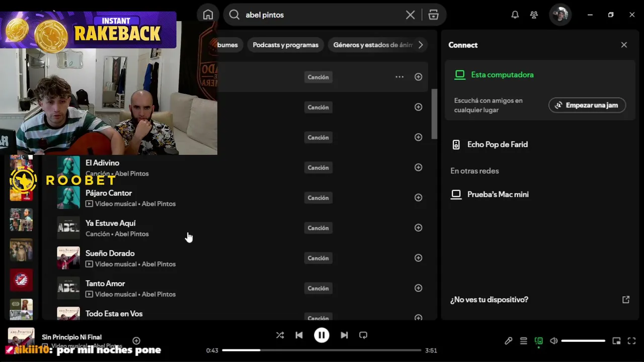
Task: Mute the volume speaker icon
Action: tap(553, 341)
